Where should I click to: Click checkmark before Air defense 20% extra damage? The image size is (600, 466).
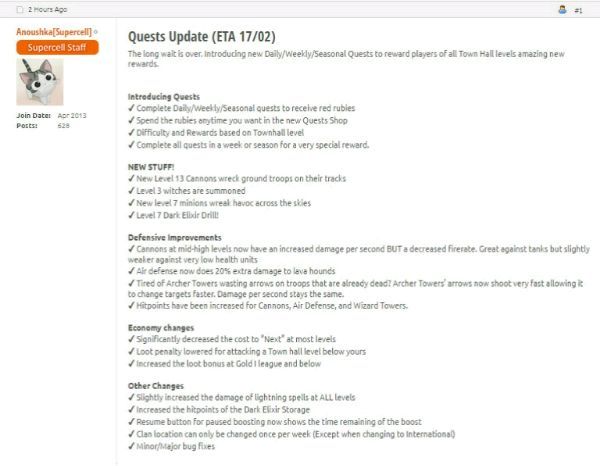pos(131,270)
